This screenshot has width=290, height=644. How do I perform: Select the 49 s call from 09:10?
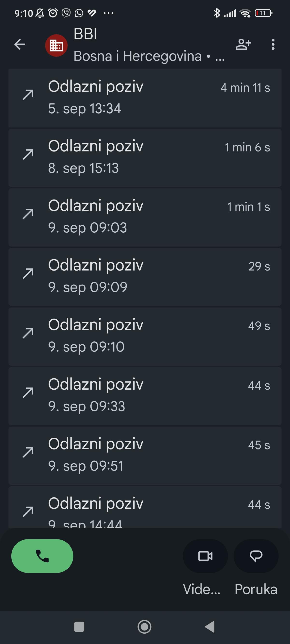[145, 336]
